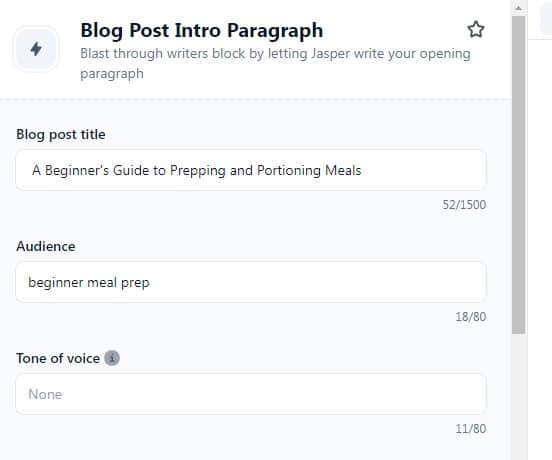552x460 pixels.
Task: Click the partially visible button at the right edge
Action: tap(546, 20)
